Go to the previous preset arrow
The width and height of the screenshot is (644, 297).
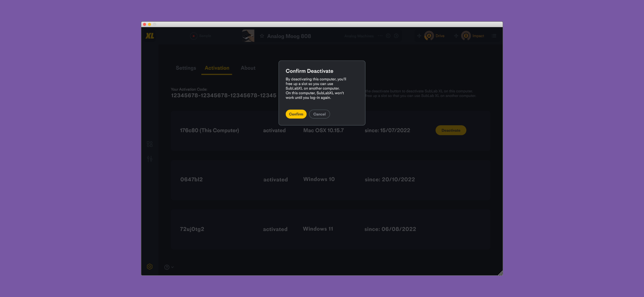point(388,36)
